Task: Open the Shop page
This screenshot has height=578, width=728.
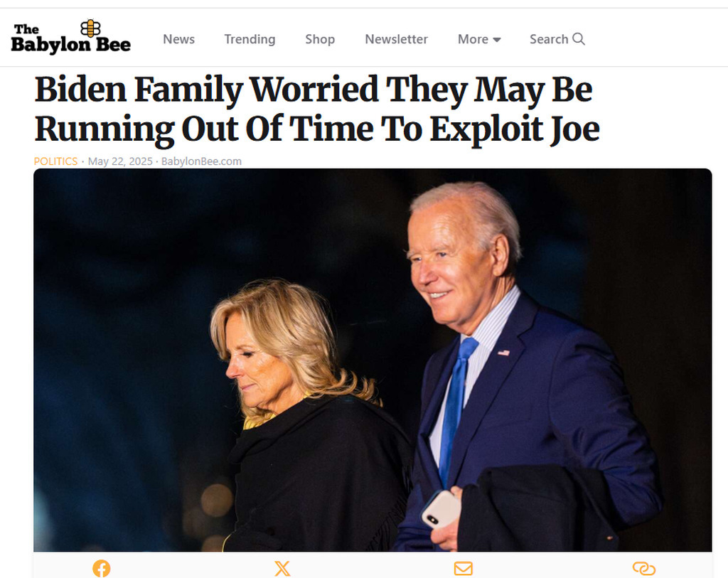Action: (x=320, y=39)
